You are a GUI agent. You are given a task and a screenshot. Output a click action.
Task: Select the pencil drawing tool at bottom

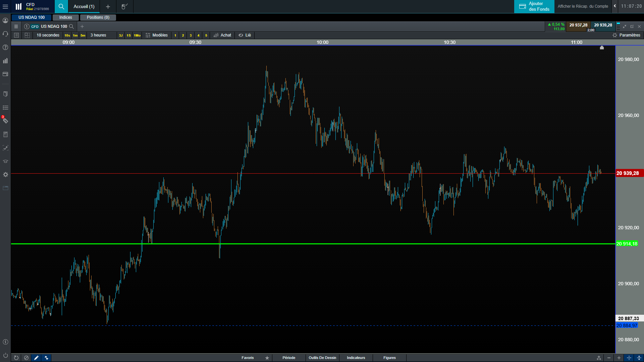click(x=36, y=358)
